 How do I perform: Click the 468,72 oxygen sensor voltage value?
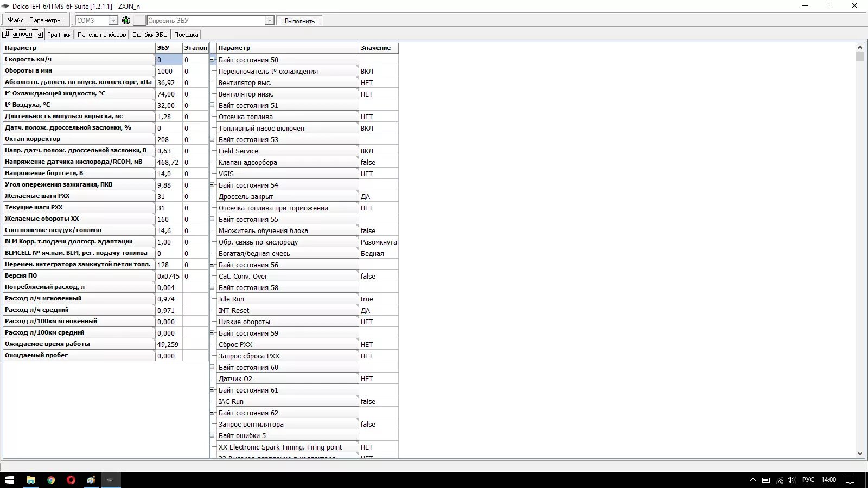pyautogui.click(x=168, y=162)
